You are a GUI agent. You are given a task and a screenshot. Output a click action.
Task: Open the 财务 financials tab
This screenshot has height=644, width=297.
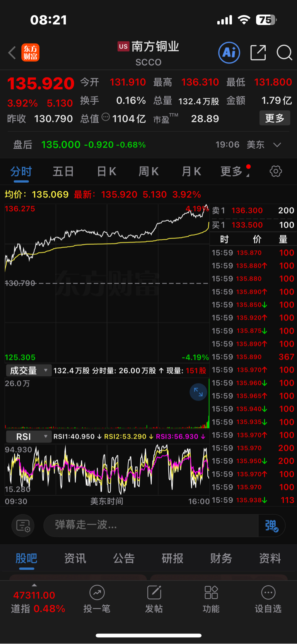point(221,558)
